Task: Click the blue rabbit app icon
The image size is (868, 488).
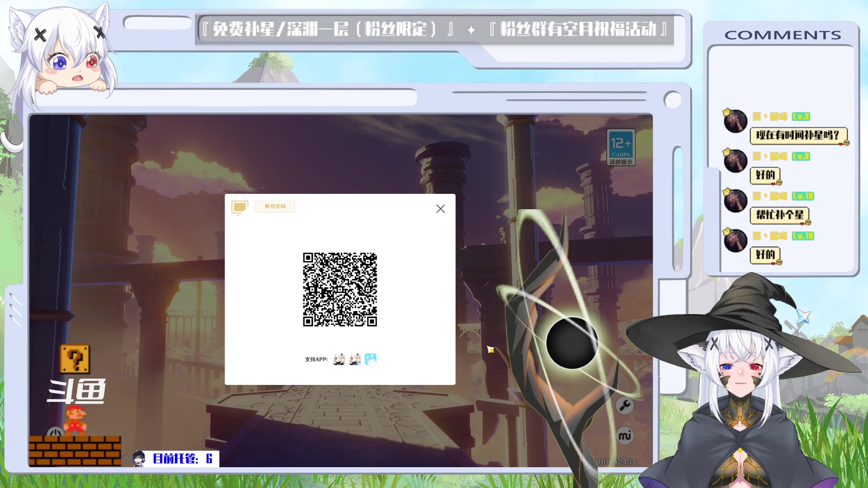Action: 370,359
